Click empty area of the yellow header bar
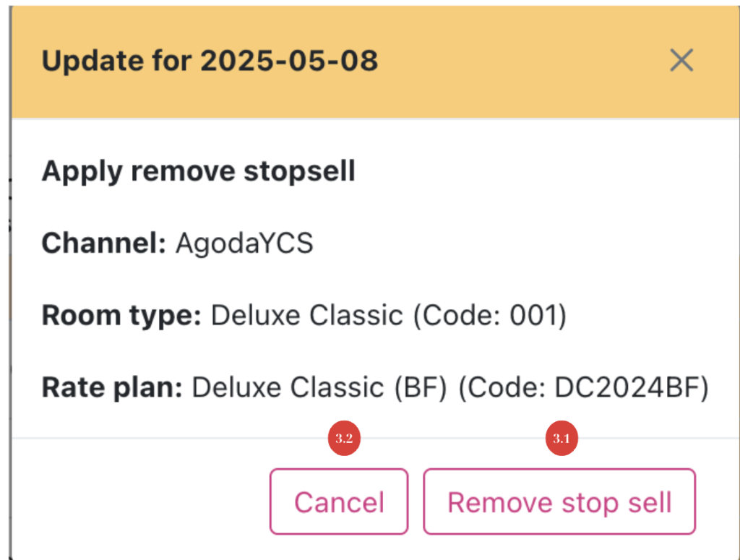 tap(520, 61)
